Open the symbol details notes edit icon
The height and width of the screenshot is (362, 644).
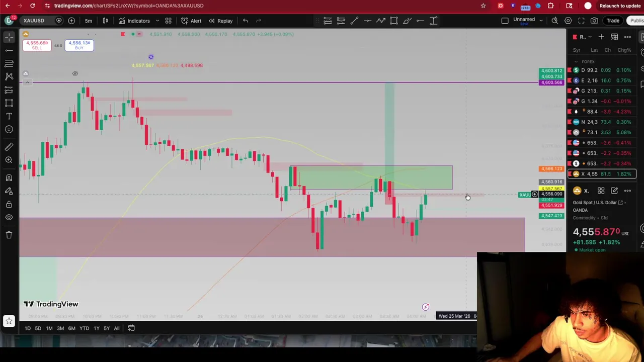(614, 191)
